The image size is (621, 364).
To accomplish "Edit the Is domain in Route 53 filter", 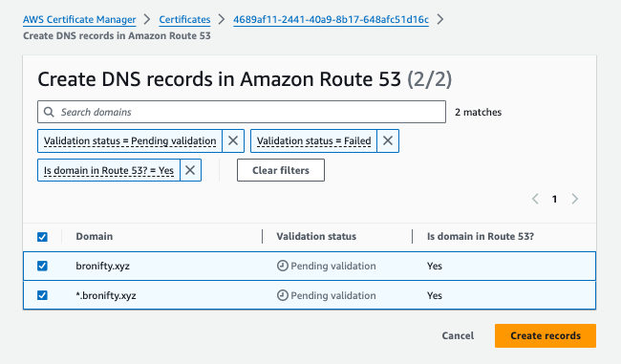I will 109,170.
